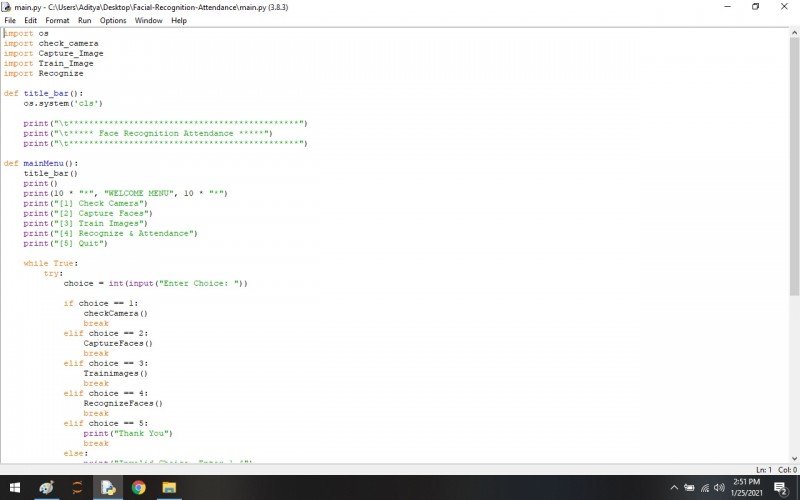Open the Wi-Fi network tray icon
Viewport: 800px width, 500px height.
click(705, 488)
